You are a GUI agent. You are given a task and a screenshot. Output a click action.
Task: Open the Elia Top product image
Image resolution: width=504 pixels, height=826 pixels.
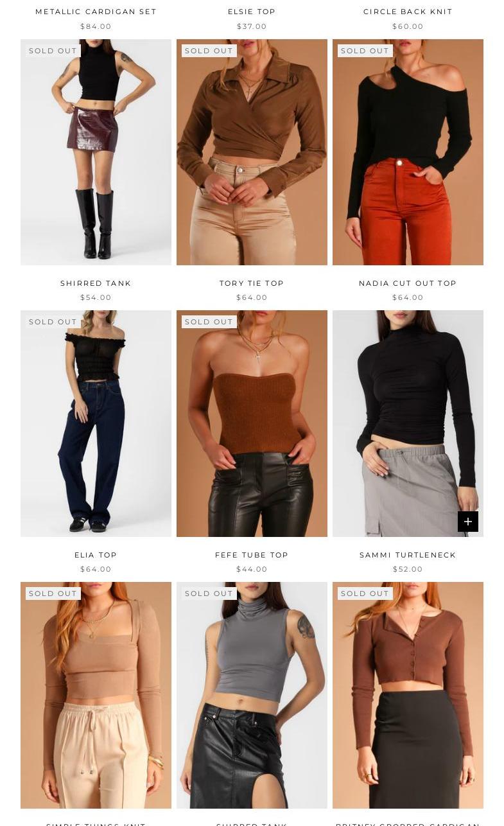click(96, 424)
